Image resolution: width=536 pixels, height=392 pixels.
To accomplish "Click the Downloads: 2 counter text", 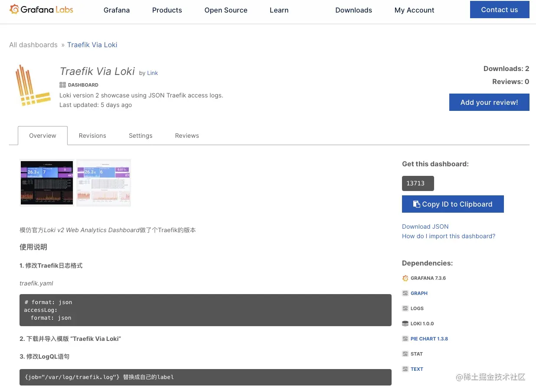I will point(506,68).
